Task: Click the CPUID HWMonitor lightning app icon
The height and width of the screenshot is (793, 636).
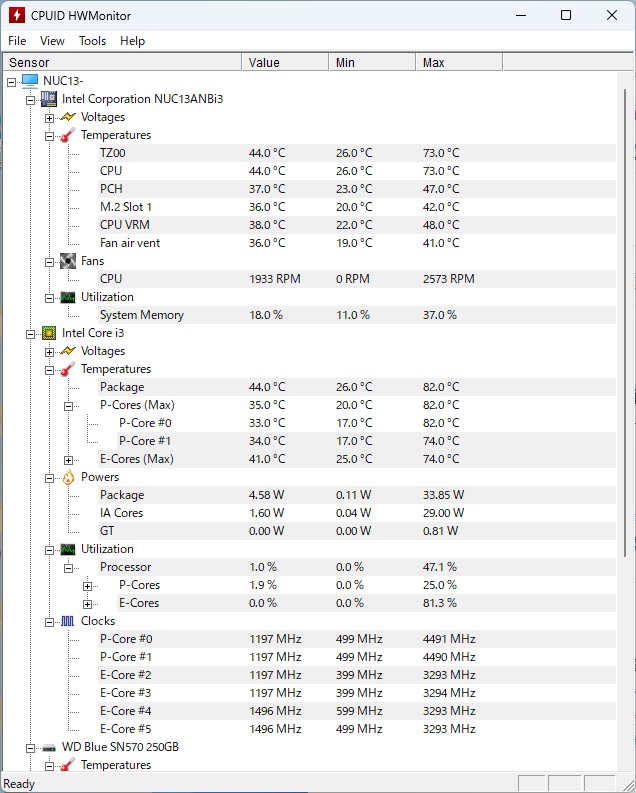Action: [17, 15]
